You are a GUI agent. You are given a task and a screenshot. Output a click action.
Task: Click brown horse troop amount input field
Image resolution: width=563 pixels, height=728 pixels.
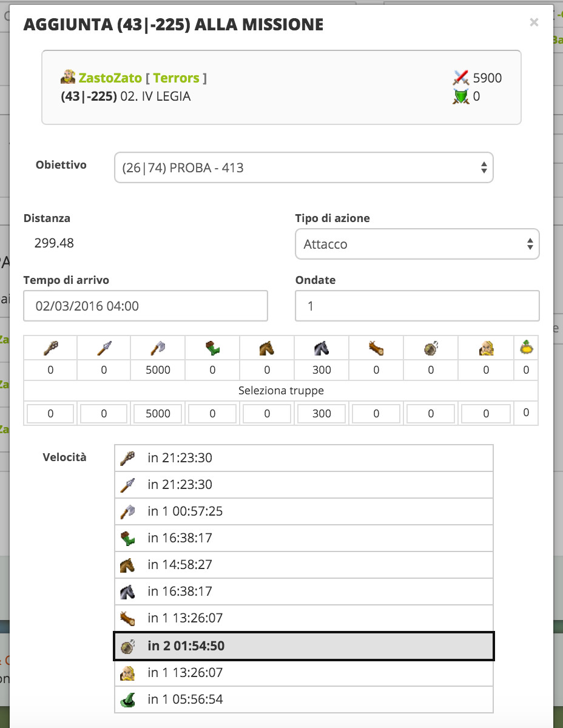point(267,414)
